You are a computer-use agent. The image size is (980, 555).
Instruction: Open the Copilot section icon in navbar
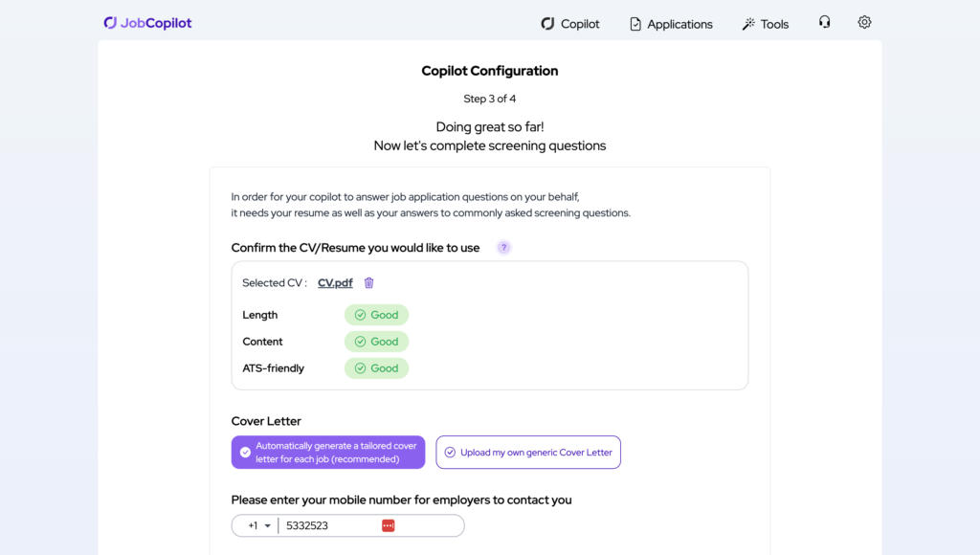tap(546, 24)
